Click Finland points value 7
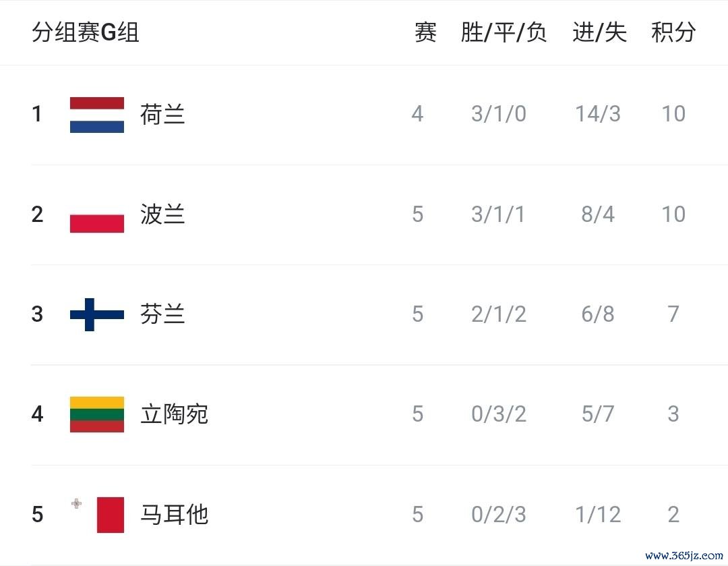728x566 pixels. 673,314
